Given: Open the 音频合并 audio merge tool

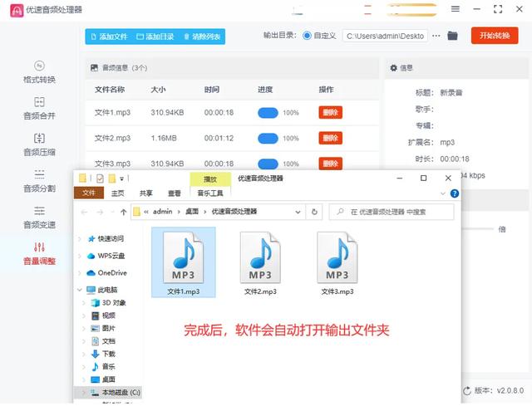Looking at the screenshot, I should click(x=39, y=109).
